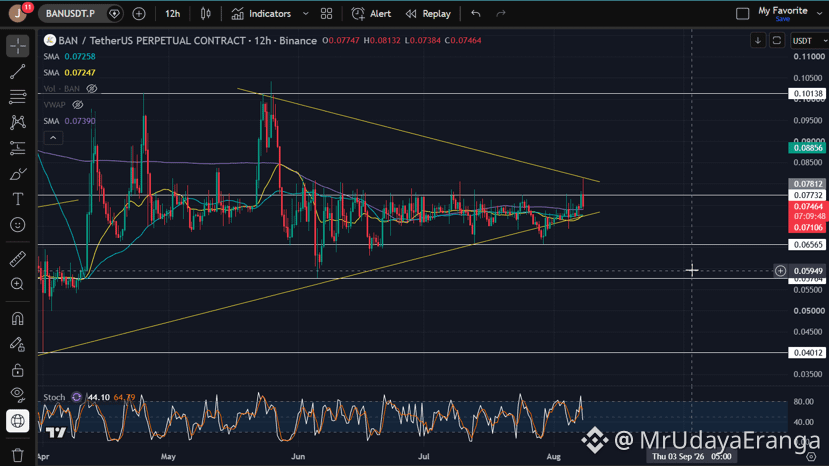Click the diamond icon beside symbol
Viewport: 829px width, 466px height.
[114, 14]
